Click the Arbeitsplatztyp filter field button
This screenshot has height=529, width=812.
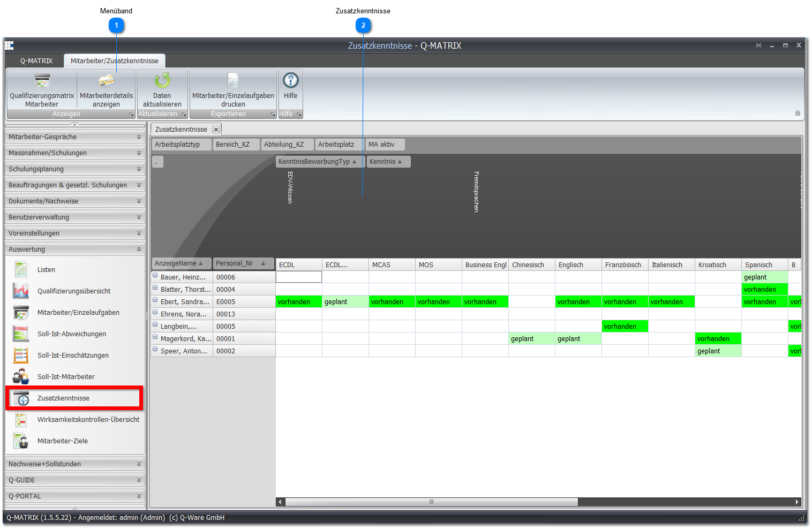[182, 145]
